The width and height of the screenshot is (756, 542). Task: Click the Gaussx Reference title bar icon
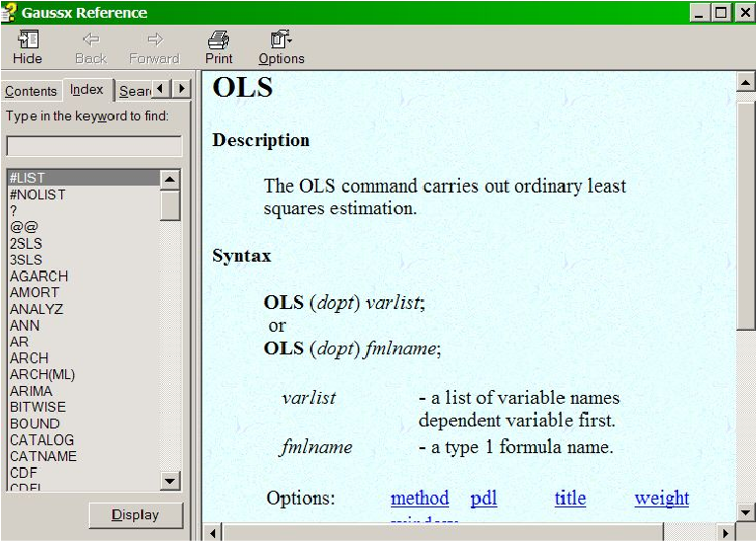click(x=9, y=13)
